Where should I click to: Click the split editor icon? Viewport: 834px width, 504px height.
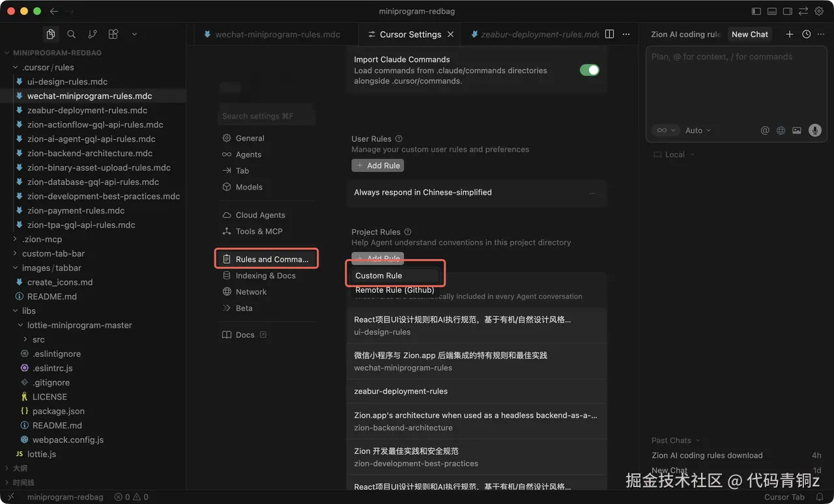click(x=609, y=34)
